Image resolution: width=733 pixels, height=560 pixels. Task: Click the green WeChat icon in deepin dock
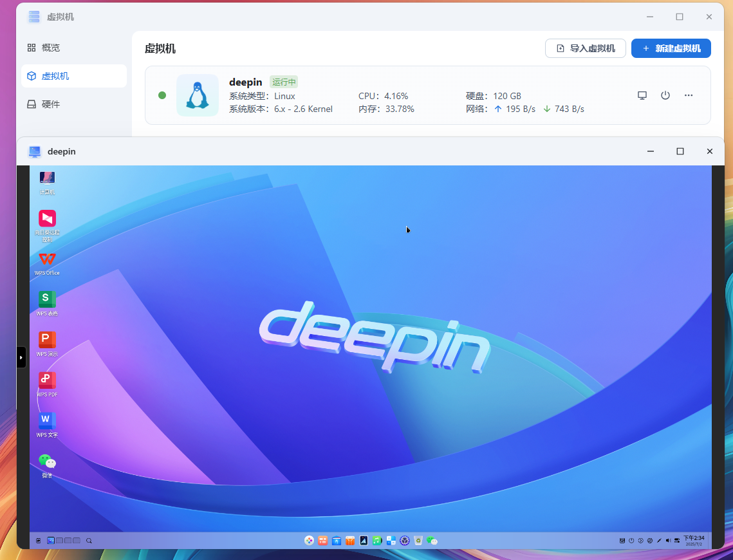pos(432,541)
